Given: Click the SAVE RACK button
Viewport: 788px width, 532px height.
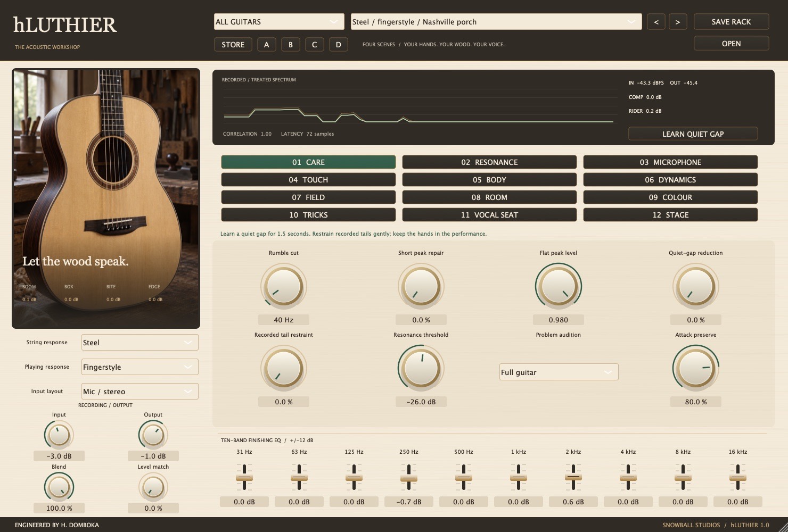Looking at the screenshot, I should tap(731, 22).
